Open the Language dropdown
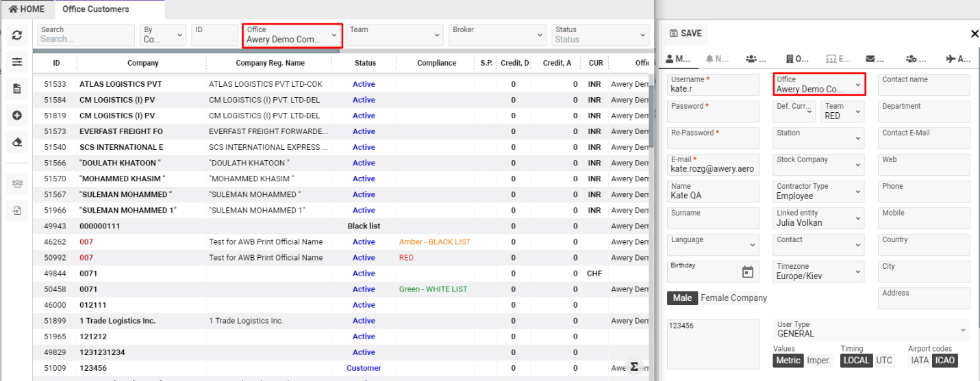 tap(713, 245)
